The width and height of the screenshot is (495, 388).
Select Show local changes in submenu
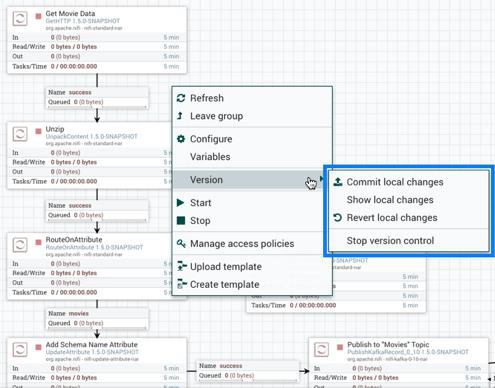click(409, 200)
